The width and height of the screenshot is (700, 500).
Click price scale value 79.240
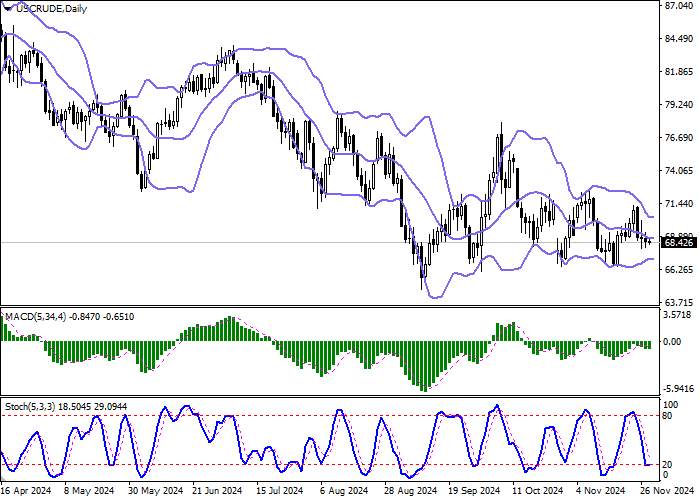point(679,104)
